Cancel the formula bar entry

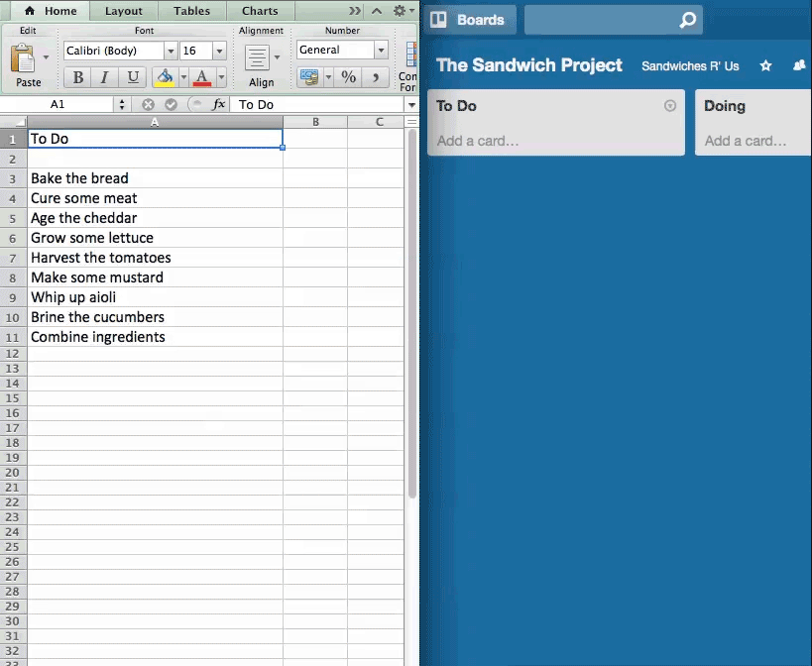coord(148,104)
